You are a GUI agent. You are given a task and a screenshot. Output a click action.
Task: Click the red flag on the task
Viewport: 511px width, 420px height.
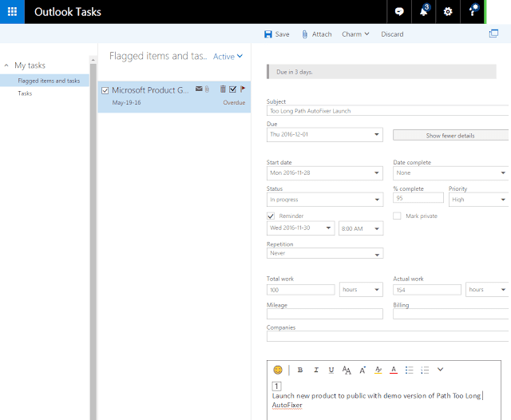243,89
